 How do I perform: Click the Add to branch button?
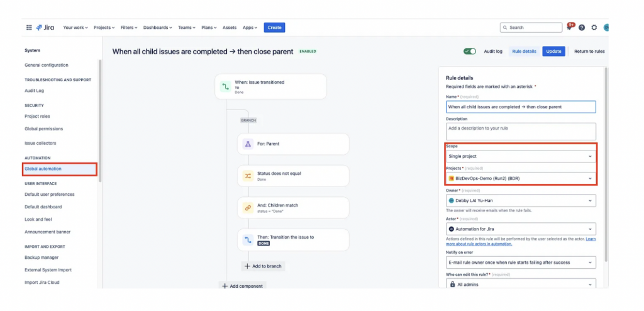click(264, 266)
